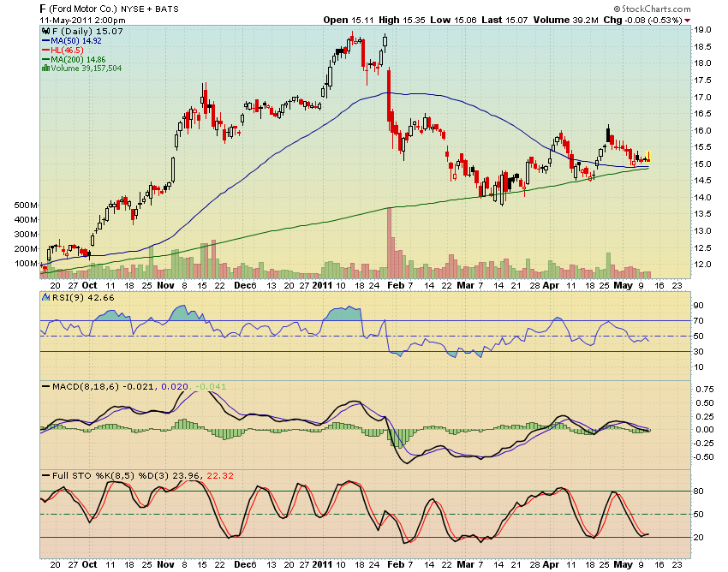Click the RSI 30 level label
The image size is (728, 572).
(x=698, y=351)
